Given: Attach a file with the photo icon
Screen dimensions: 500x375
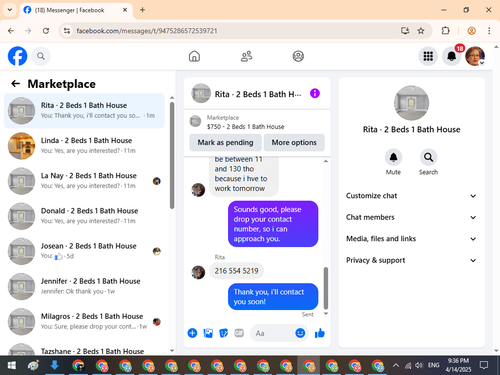Looking at the screenshot, I should 208,333.
